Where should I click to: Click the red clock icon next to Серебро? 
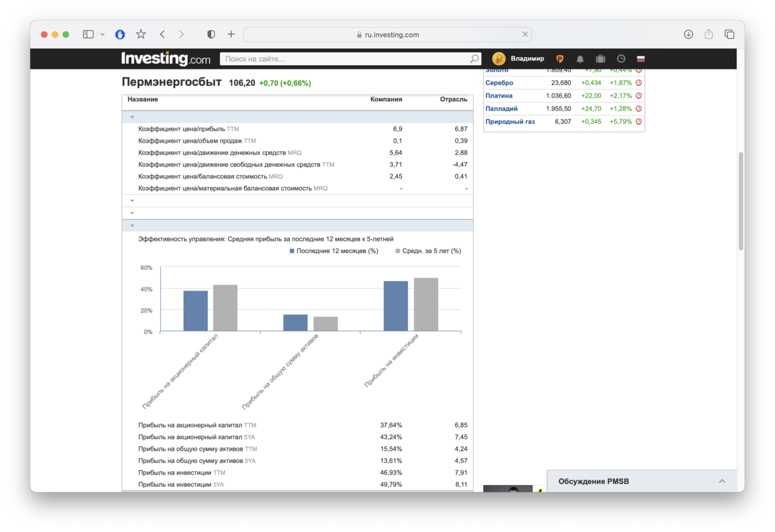coord(639,83)
